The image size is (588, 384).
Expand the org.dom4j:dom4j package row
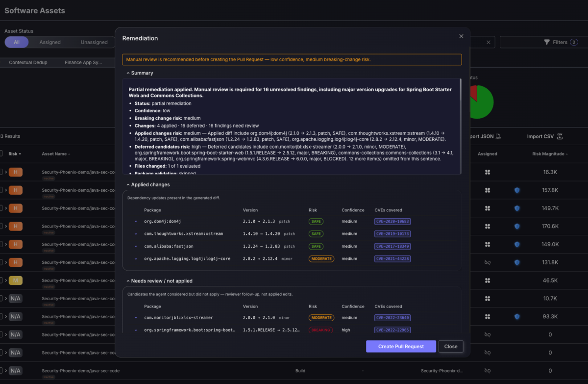tap(136, 221)
